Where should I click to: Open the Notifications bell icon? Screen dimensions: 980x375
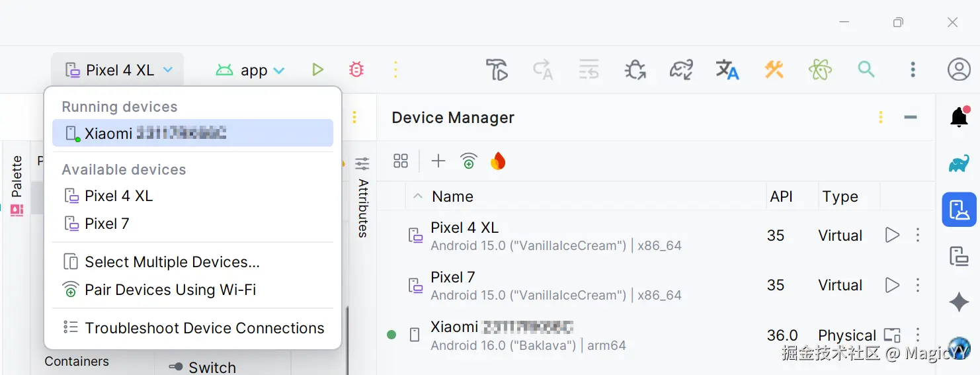coord(959,117)
